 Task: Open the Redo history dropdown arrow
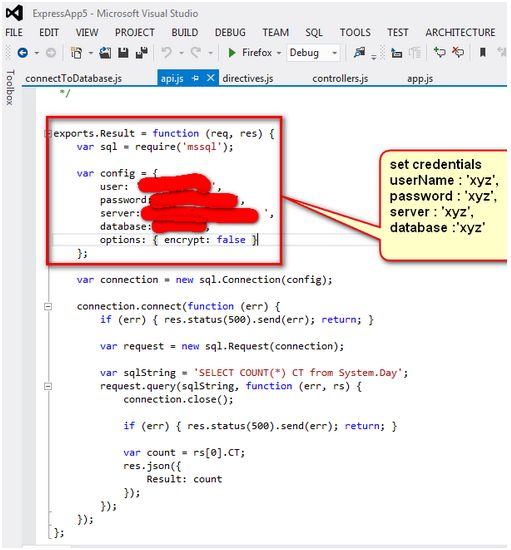[x=210, y=53]
